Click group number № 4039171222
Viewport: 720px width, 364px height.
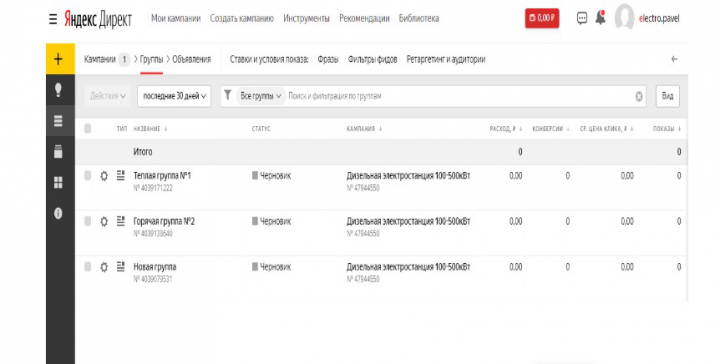(153, 188)
